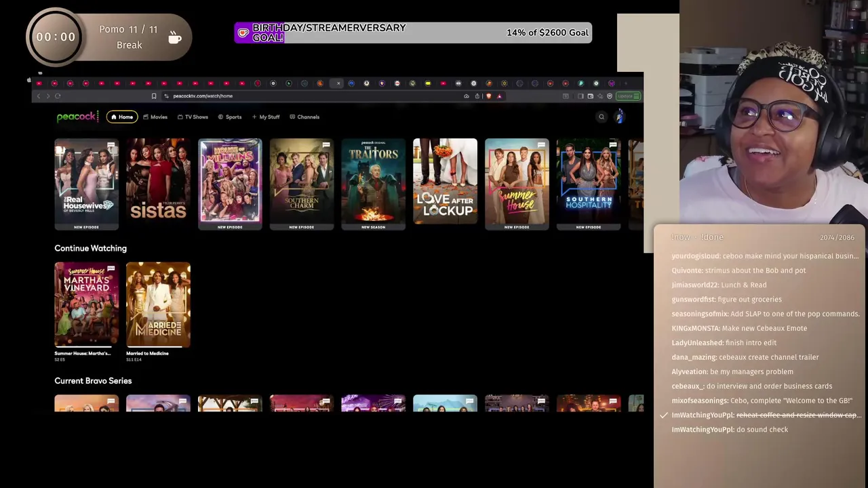This screenshot has height=488, width=868.
Task: Click the Continue Watching heading
Action: coord(90,248)
